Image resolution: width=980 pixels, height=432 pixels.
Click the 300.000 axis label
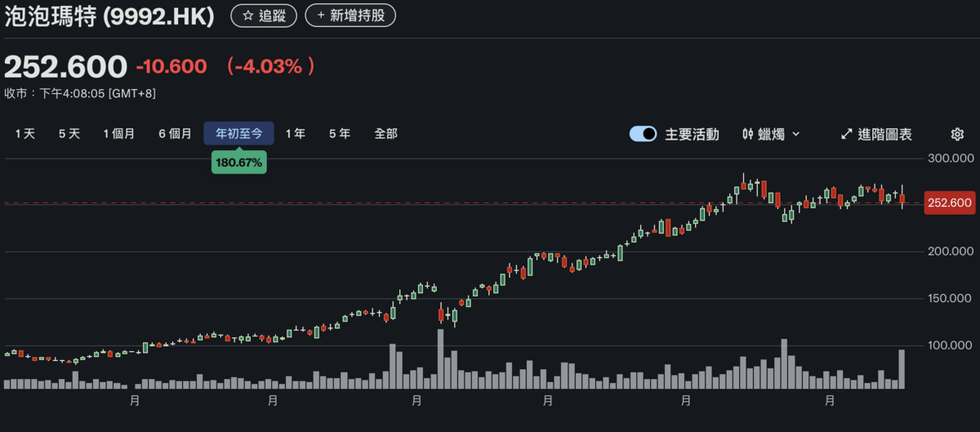pos(951,158)
